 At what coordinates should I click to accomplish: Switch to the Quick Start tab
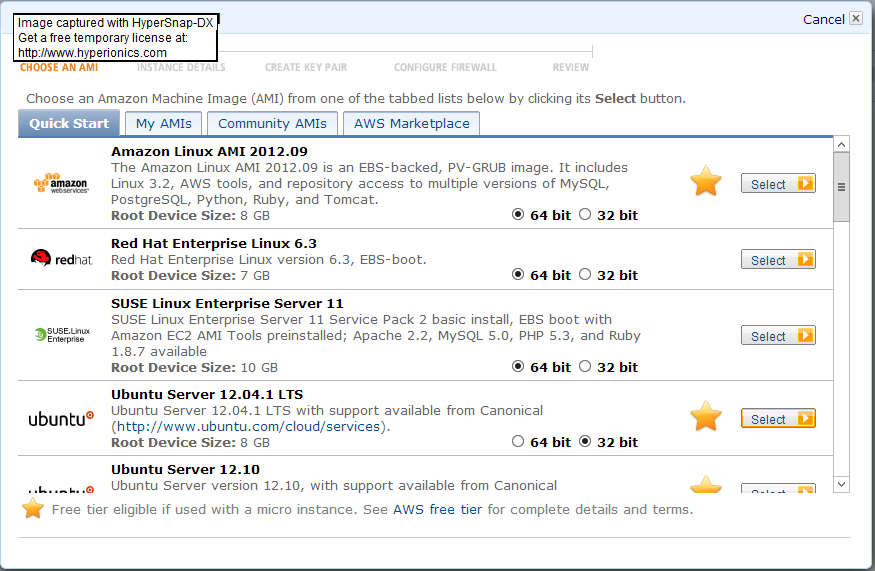tap(69, 123)
